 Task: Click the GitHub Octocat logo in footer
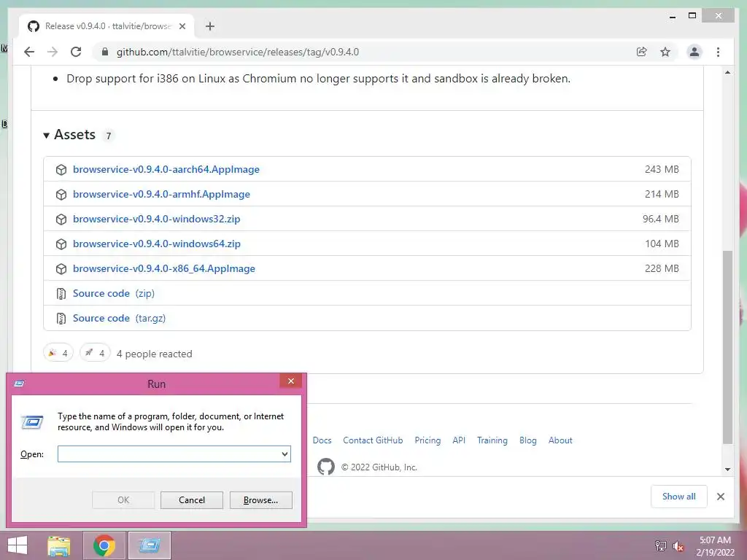point(326,467)
